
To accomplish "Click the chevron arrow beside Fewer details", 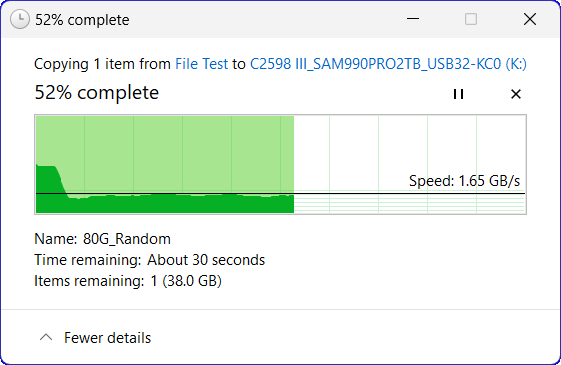I will click(46, 337).
